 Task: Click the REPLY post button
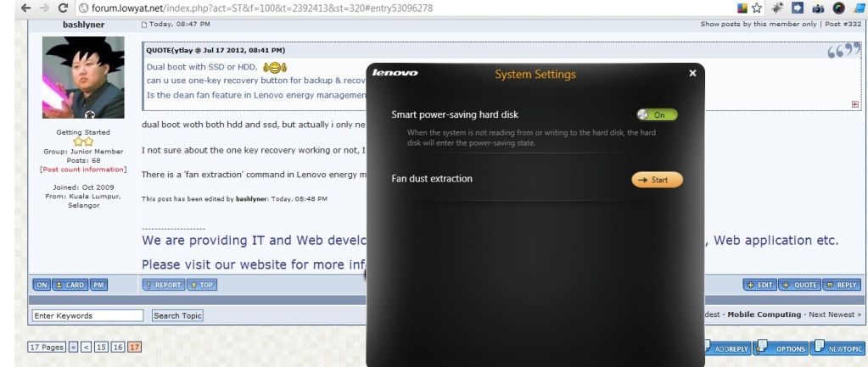point(842,285)
